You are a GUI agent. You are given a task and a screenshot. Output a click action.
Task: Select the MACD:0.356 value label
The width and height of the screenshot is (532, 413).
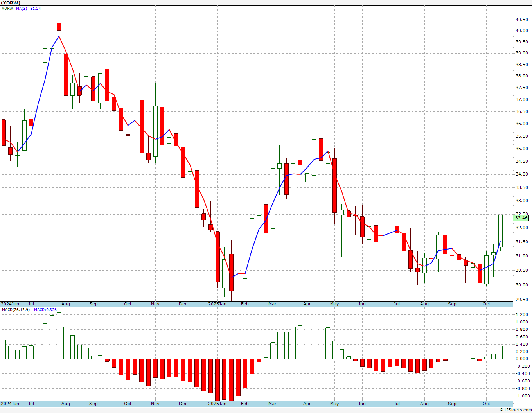tap(45, 310)
